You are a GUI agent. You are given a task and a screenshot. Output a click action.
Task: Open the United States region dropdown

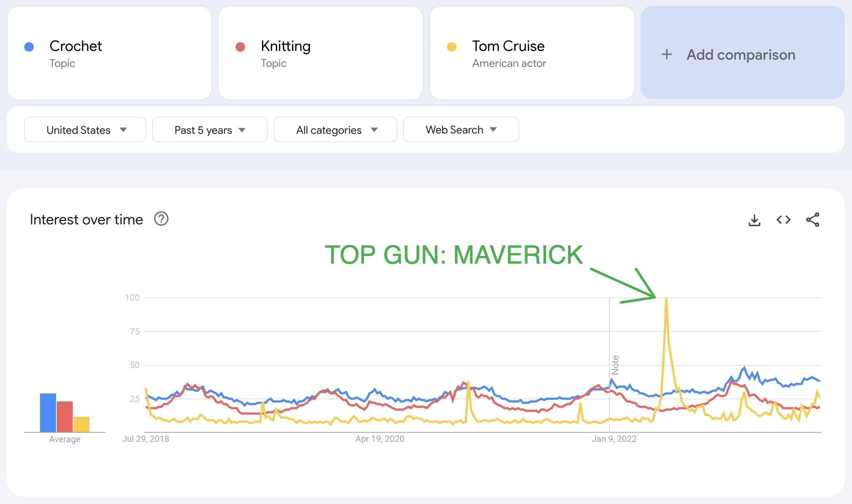click(85, 130)
